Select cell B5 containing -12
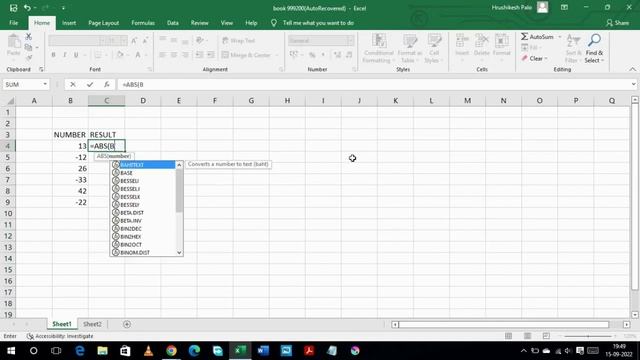The image size is (640, 360). click(70, 157)
